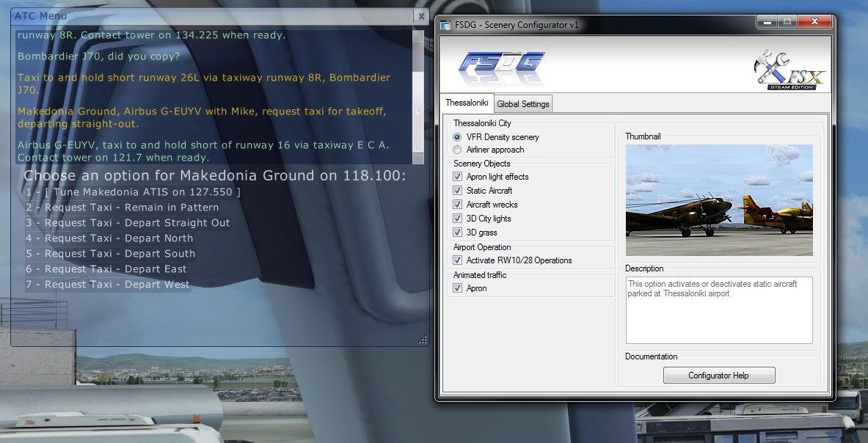Close the ATC Menu window
Image resolution: width=868 pixels, height=443 pixels.
420,15
